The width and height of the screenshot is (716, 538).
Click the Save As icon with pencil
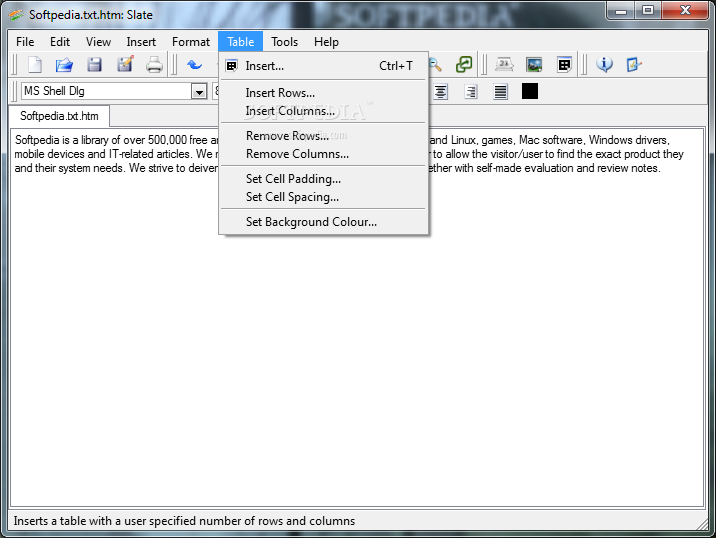[125, 64]
